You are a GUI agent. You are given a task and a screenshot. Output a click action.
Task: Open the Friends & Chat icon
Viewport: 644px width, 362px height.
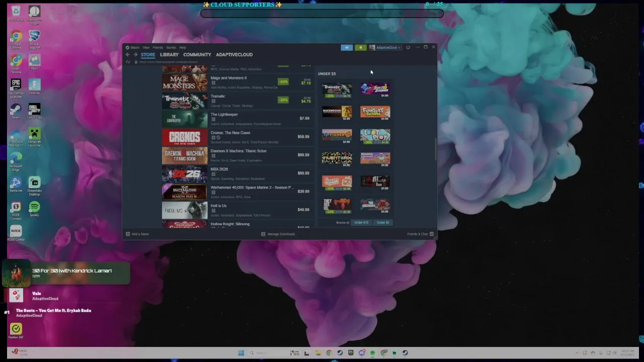432,234
